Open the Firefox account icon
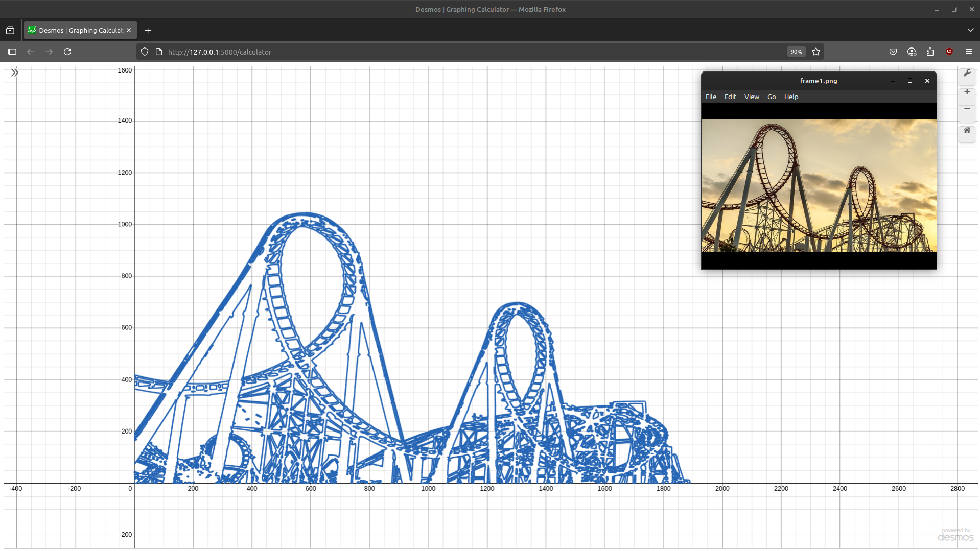The image size is (980, 551). coord(912,52)
